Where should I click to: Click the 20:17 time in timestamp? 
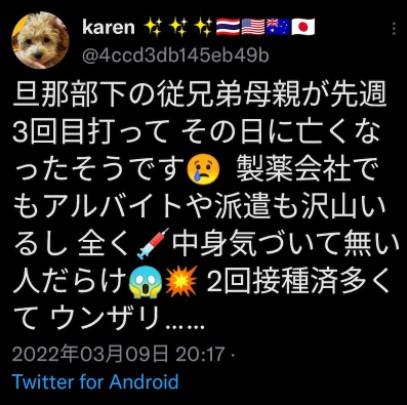(200, 354)
